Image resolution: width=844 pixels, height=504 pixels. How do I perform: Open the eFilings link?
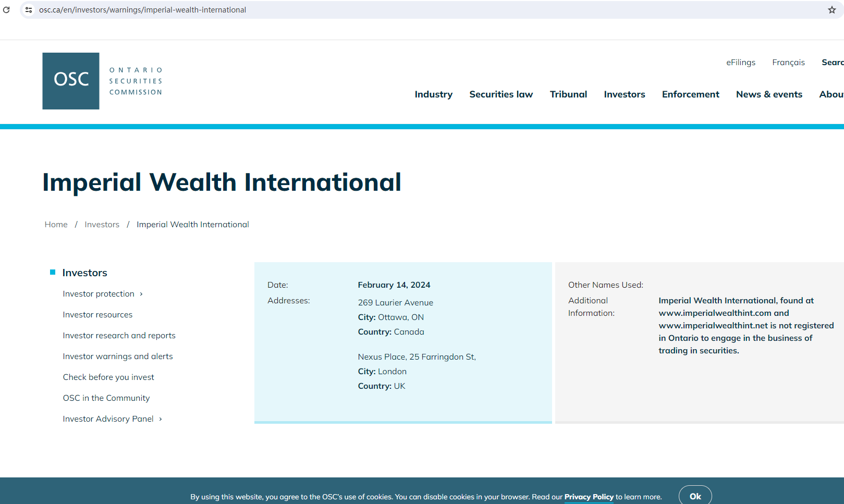tap(741, 63)
